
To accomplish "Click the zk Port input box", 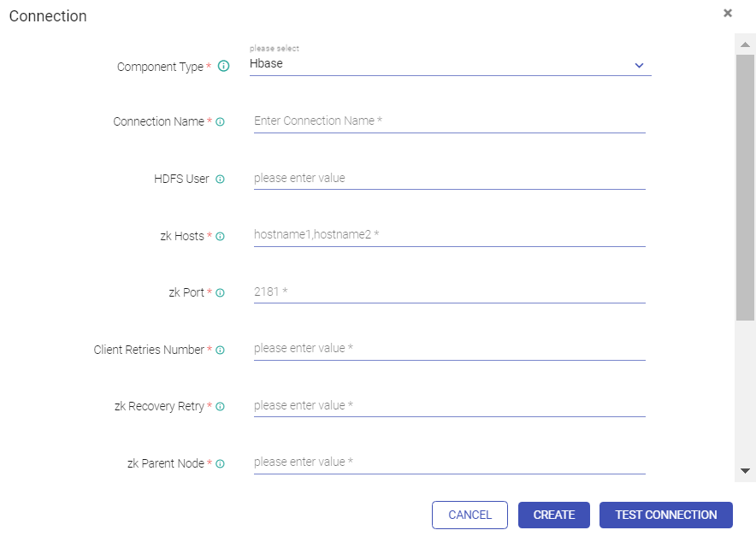I will tap(449, 292).
